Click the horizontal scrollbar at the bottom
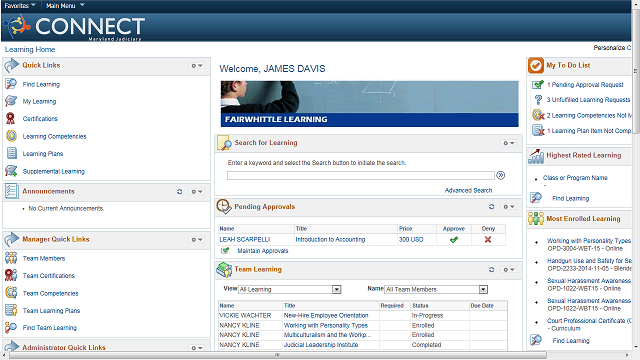 278,355
